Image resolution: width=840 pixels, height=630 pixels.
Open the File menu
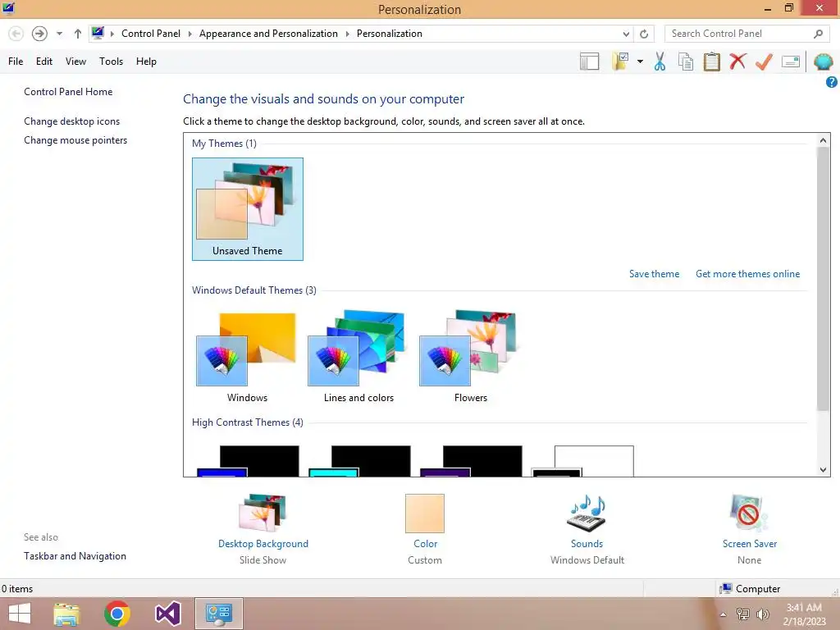(16, 62)
